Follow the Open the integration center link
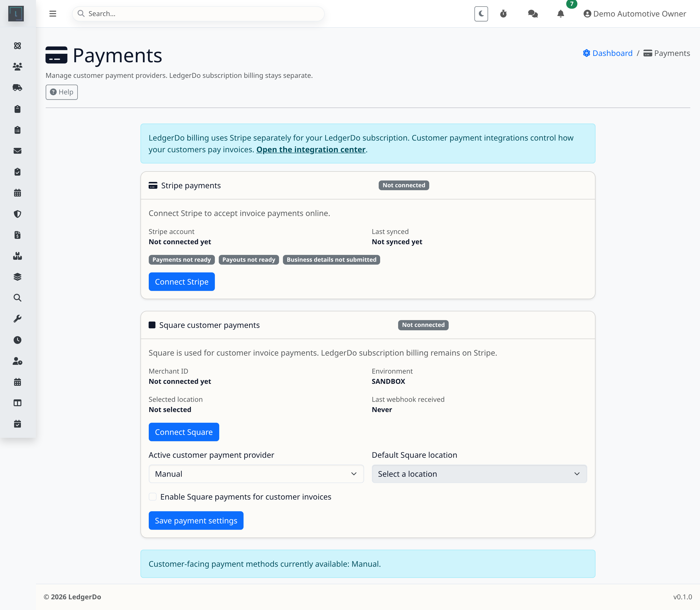The height and width of the screenshot is (610, 700). pos(311,149)
